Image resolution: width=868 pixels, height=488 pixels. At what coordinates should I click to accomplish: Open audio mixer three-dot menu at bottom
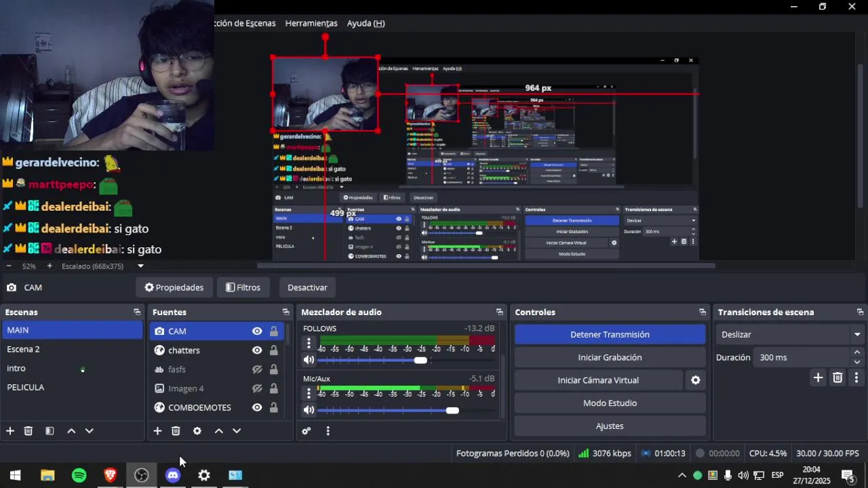coord(328,431)
